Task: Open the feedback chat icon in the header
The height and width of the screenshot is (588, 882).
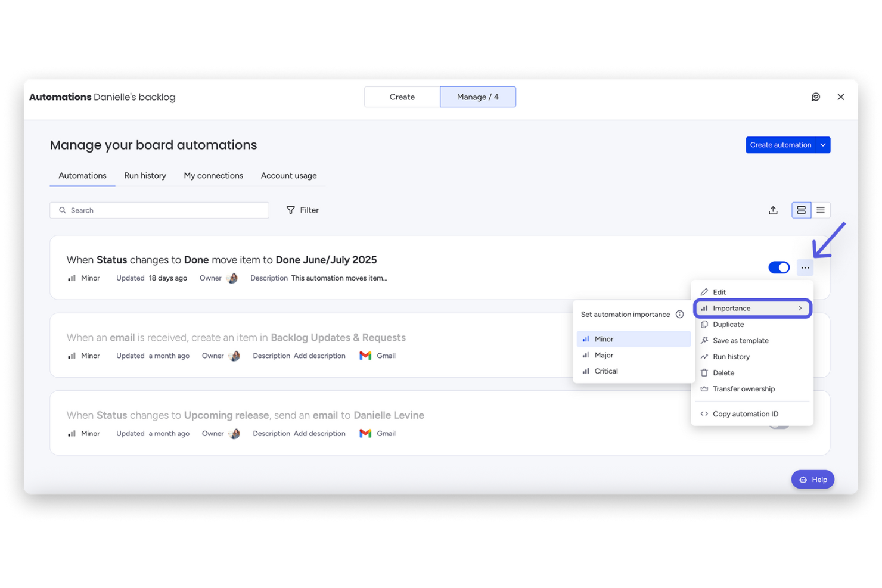Action: click(x=816, y=97)
